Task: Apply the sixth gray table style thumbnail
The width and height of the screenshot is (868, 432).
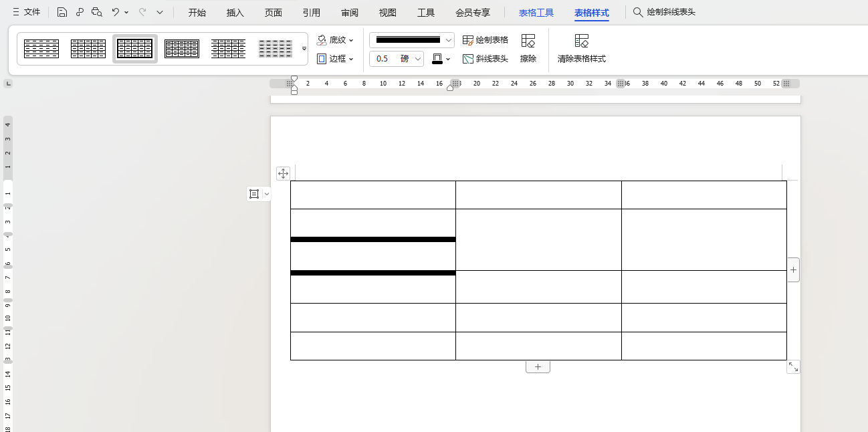Action: 276,49
